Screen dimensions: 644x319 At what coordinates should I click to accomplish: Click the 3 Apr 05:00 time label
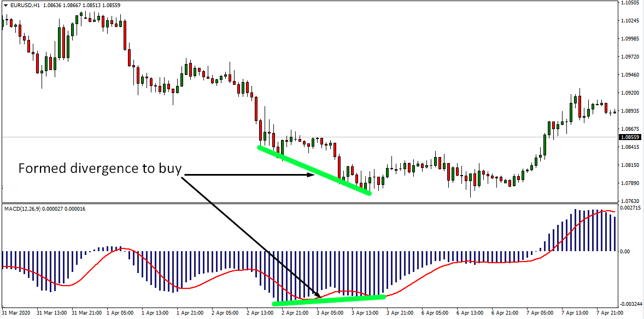tap(330, 314)
